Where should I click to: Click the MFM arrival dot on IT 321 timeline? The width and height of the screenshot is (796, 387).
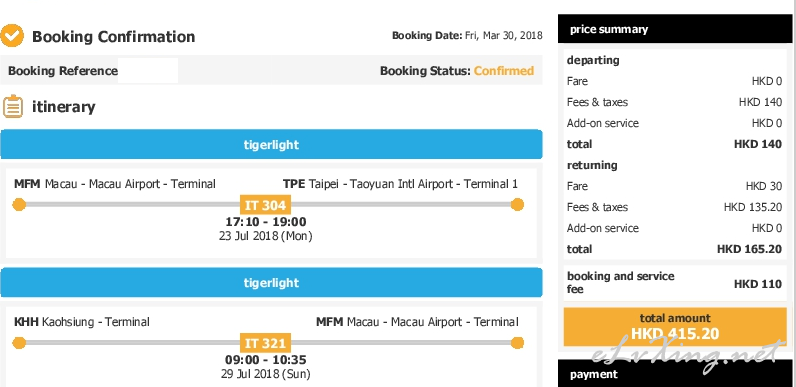pyautogui.click(x=517, y=343)
